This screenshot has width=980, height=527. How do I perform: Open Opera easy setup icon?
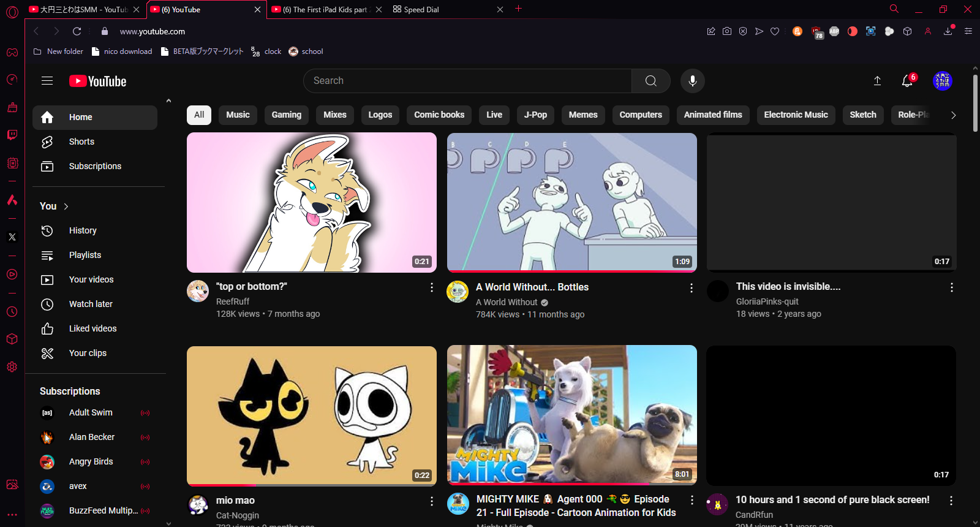pyautogui.click(x=968, y=31)
